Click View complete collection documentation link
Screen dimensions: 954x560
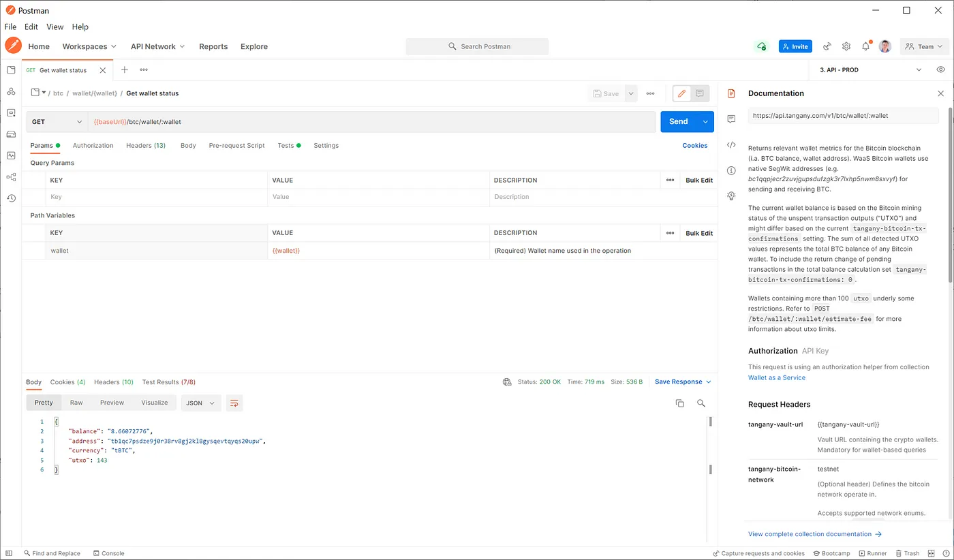815,534
